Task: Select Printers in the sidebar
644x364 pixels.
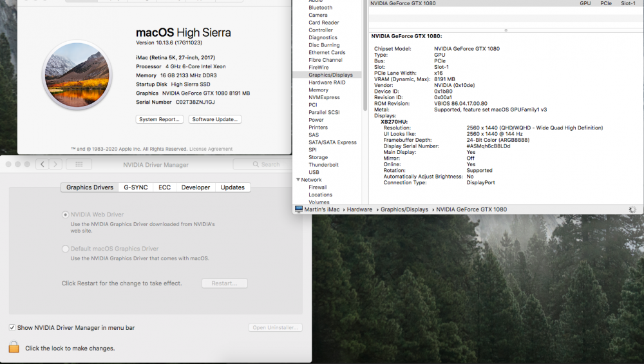Action: [318, 128]
